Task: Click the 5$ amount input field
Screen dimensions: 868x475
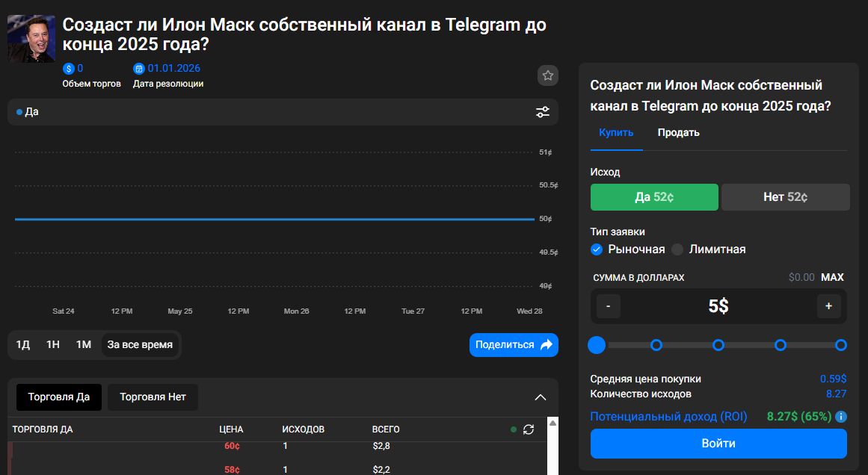Action: coord(718,305)
